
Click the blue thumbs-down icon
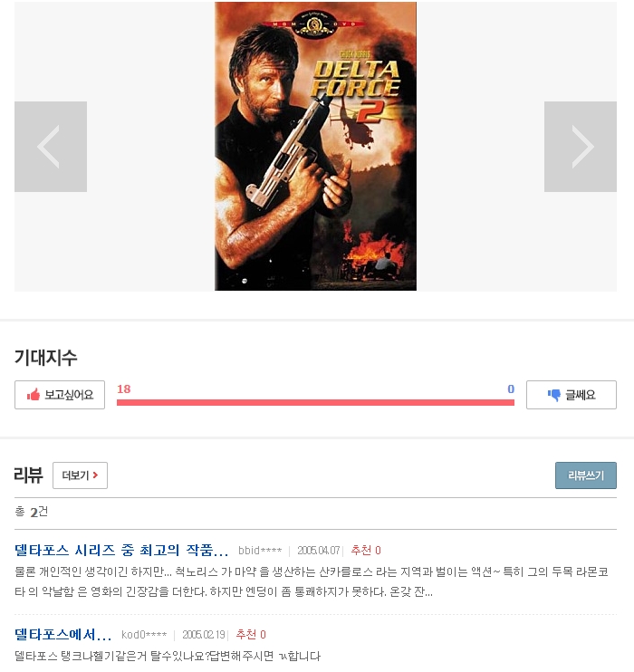click(x=554, y=395)
